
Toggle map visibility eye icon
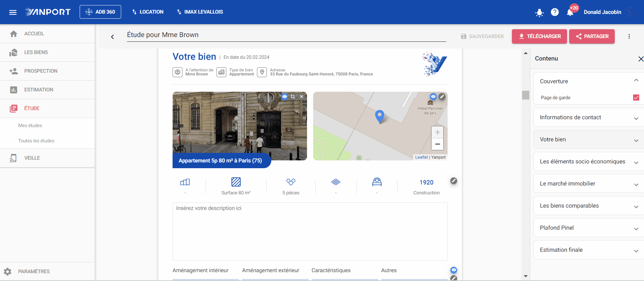[433, 96]
